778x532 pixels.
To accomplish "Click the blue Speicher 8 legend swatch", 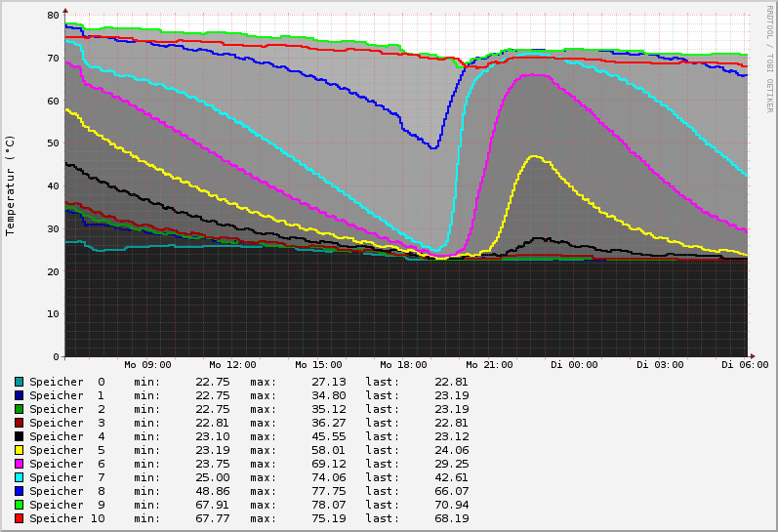I will point(19,491).
